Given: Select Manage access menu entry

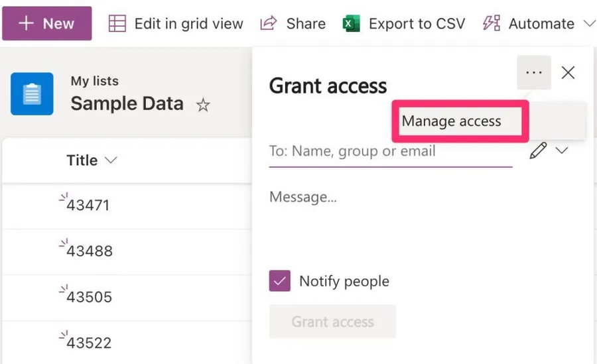Looking at the screenshot, I should tap(452, 121).
